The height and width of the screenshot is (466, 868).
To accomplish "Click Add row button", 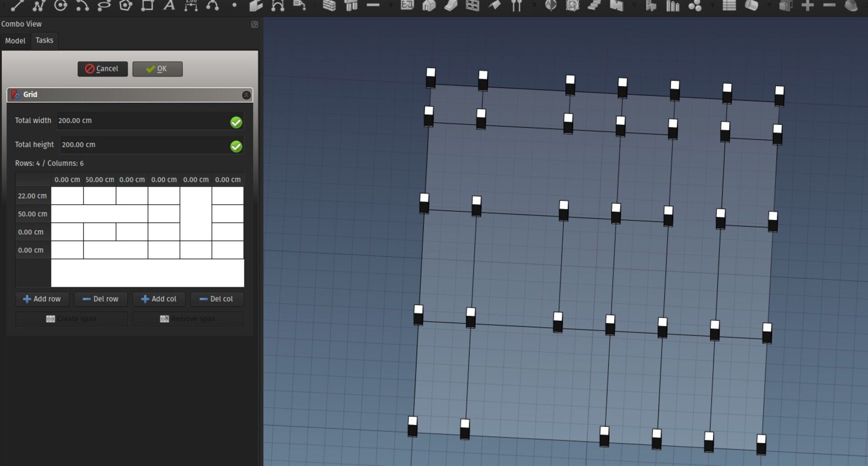I will pos(42,299).
